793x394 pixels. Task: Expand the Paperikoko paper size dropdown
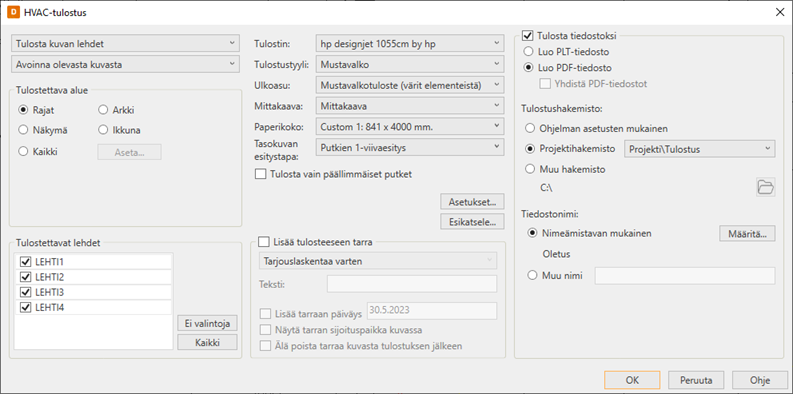410,126
